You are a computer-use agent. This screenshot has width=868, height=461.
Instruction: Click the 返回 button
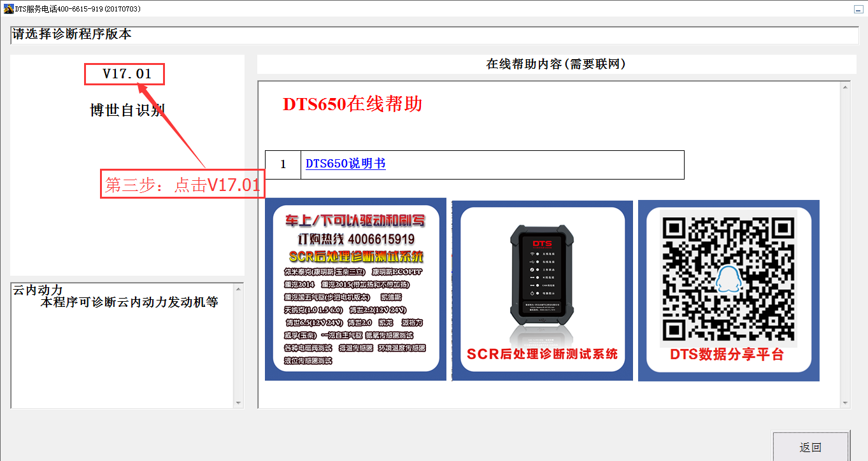pyautogui.click(x=811, y=446)
